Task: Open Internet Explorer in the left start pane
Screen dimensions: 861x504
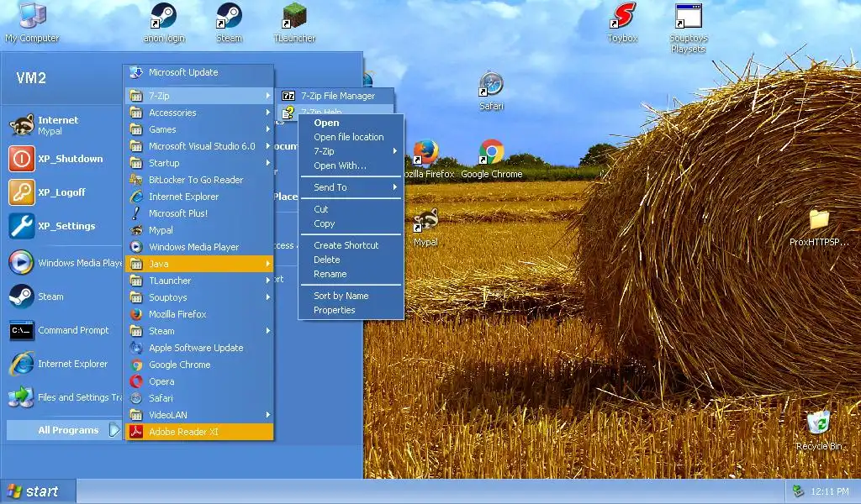Action: pos(61,364)
